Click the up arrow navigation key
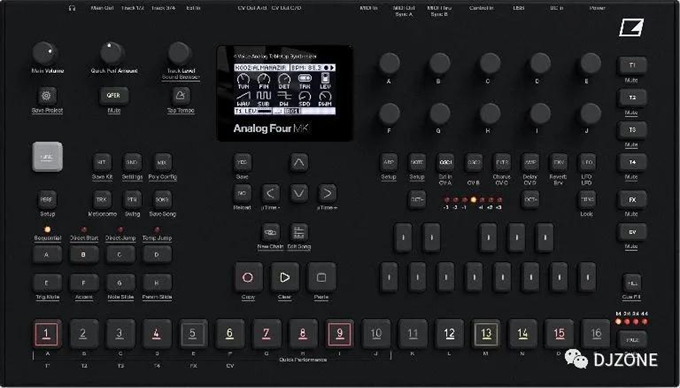 coord(299,163)
